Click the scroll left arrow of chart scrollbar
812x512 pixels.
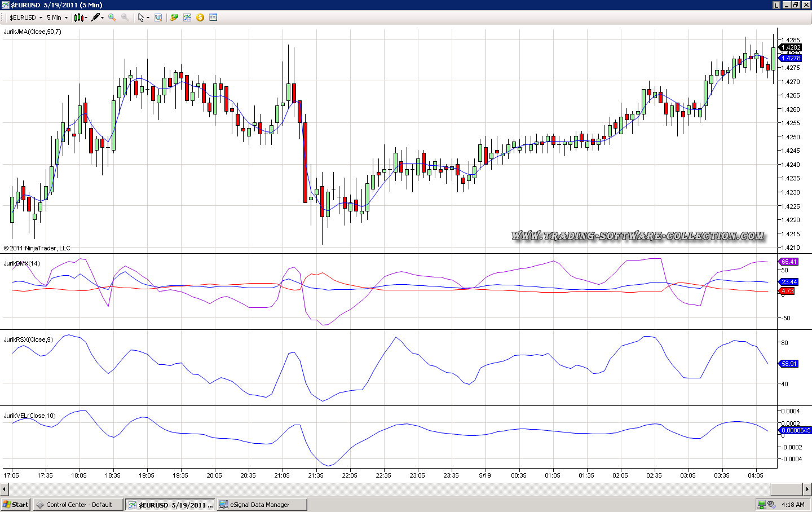pyautogui.click(x=5, y=489)
